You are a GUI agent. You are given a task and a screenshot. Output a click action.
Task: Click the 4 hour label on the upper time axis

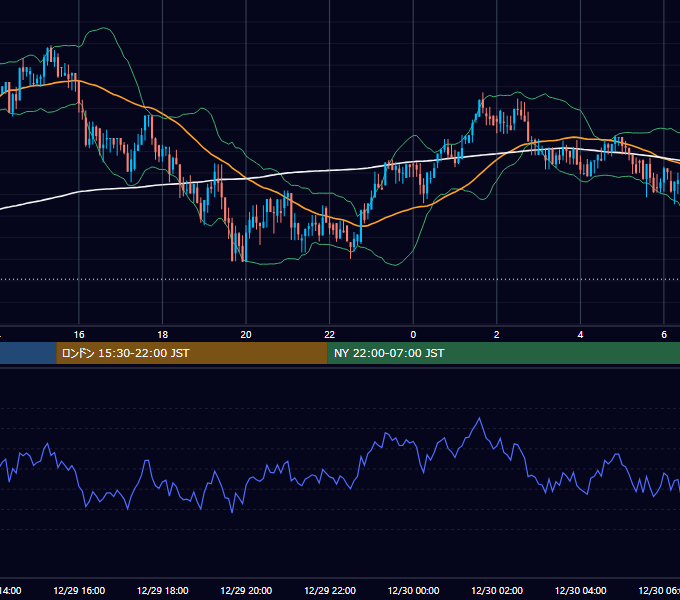point(580,335)
